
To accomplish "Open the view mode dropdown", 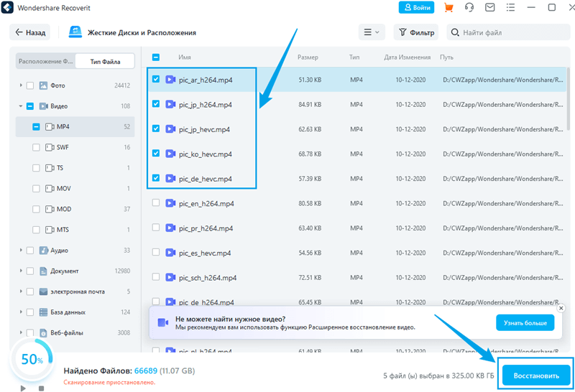I will (372, 32).
